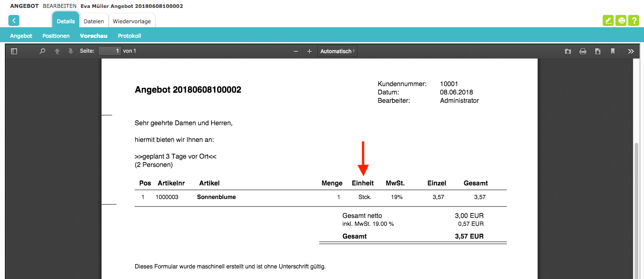Switch to the Details tab
Viewport: 644px width, 279px height.
pos(66,21)
